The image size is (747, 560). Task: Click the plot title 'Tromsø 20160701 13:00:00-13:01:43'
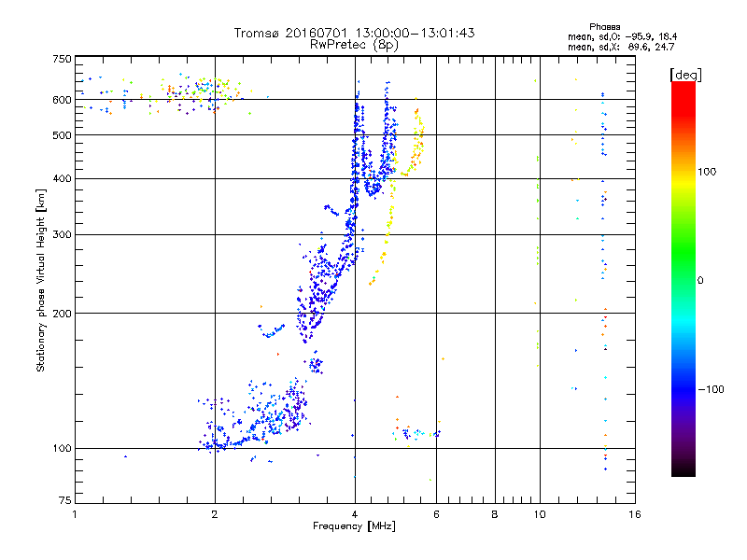[x=354, y=33]
